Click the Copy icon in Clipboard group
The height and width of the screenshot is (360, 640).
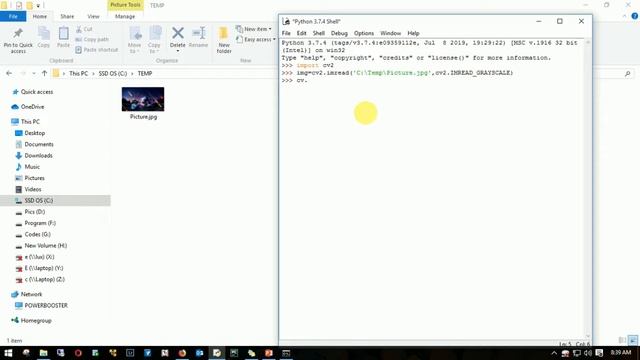[x=44, y=34]
